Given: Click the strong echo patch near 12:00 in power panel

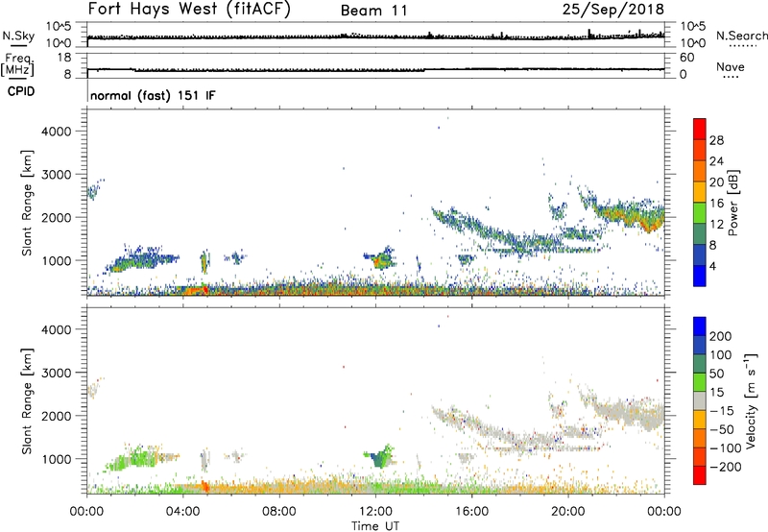Looking at the screenshot, I should tap(379, 261).
